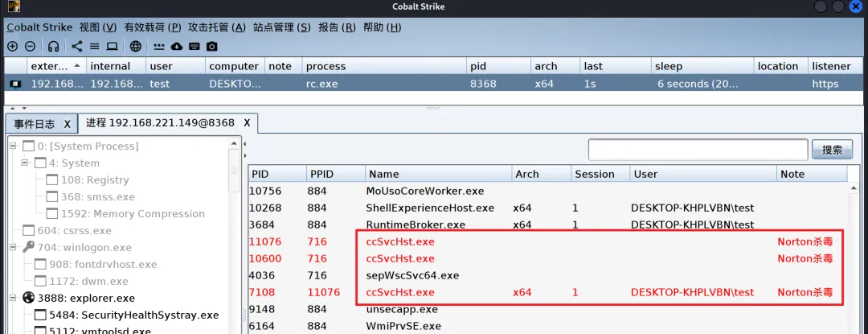
Task: Focus the process search input field
Action: [698, 150]
